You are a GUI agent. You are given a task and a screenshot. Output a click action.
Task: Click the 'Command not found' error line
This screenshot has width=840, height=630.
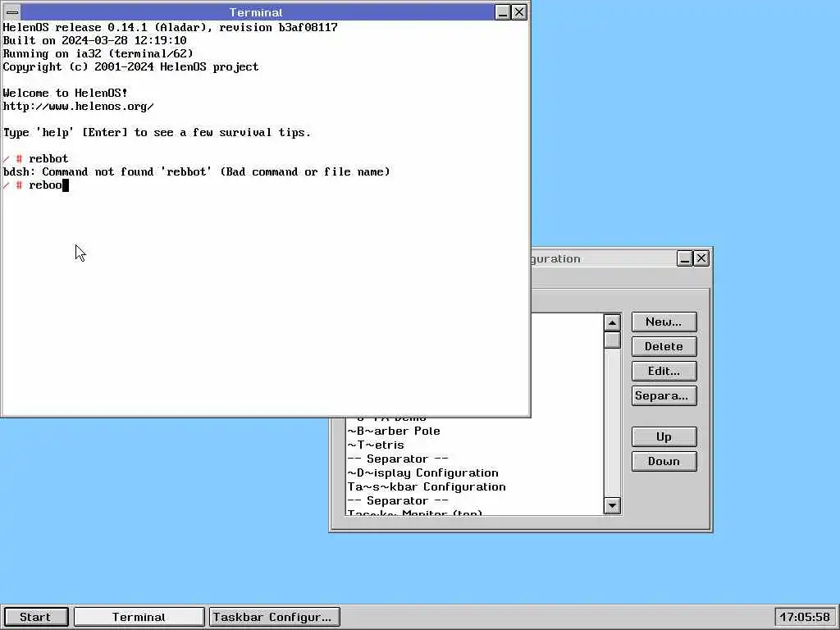[197, 172]
